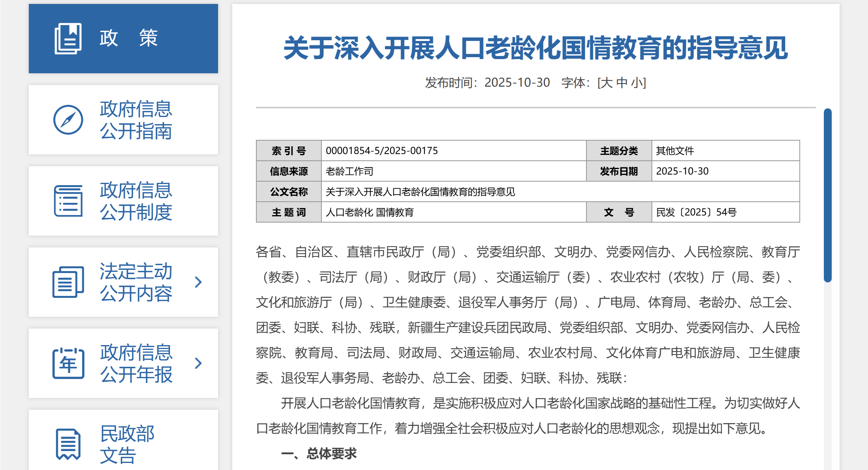Open 政府信息公开指南 menu entry
868x470 pixels.
pyautogui.click(x=123, y=120)
